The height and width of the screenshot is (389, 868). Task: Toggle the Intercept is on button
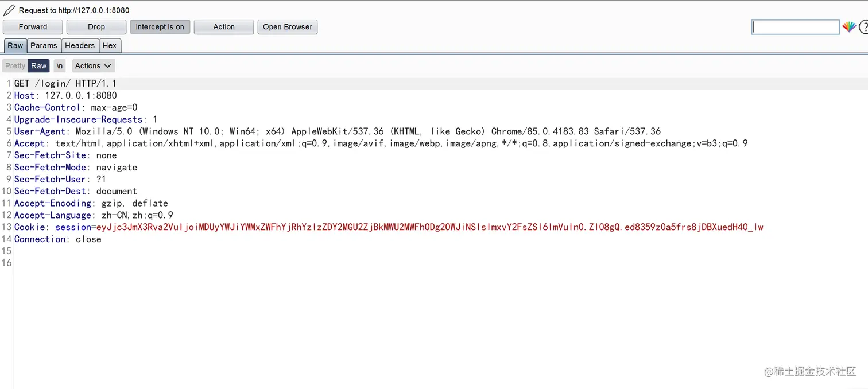point(160,27)
